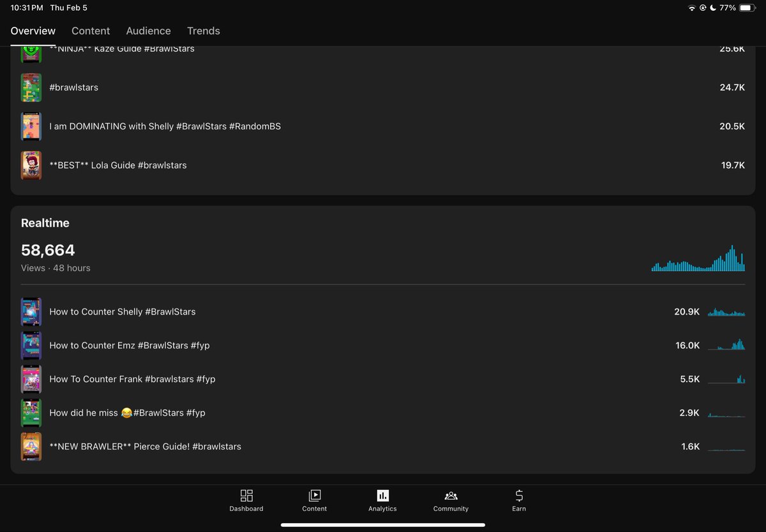Viewport: 766px width, 532px height.
Task: Tap the Realtime 48 hours views chart
Action: 698,258
